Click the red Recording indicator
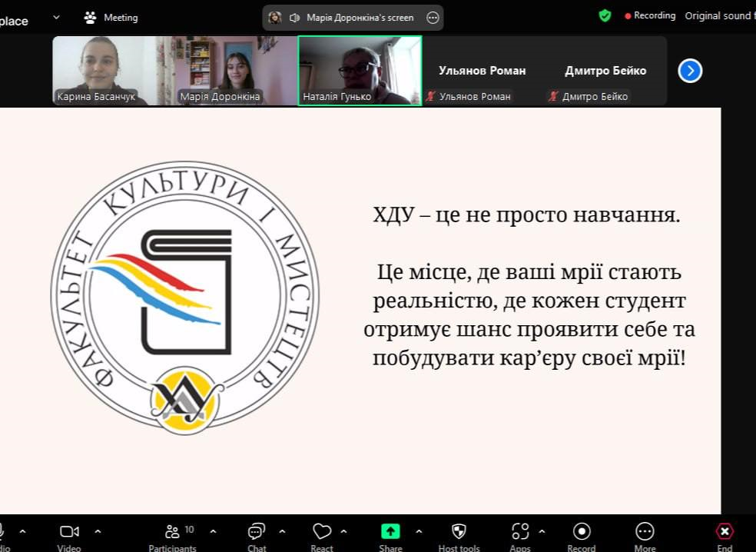756x552 pixels. (650, 16)
